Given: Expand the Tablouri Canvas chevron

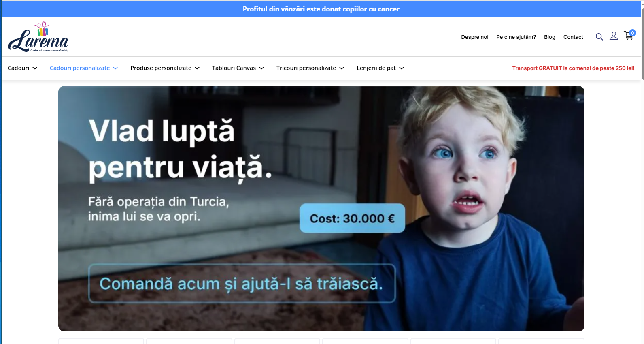Looking at the screenshot, I should click(x=261, y=68).
